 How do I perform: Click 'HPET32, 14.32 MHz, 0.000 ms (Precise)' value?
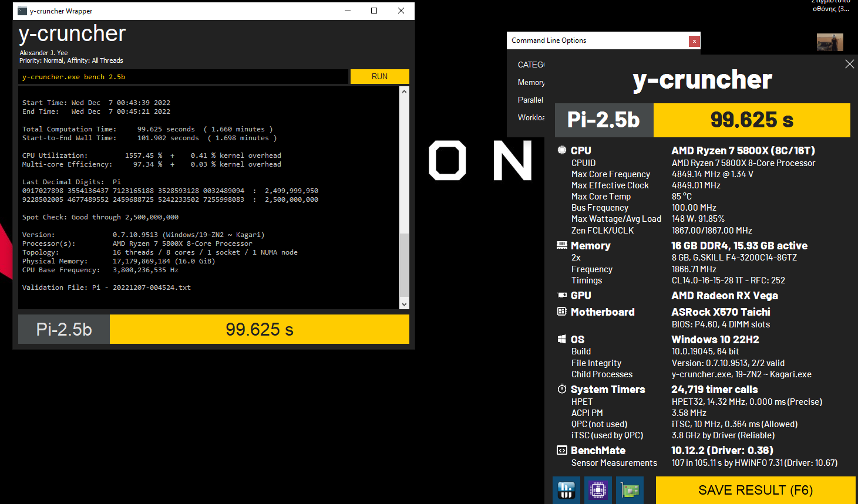(x=747, y=402)
